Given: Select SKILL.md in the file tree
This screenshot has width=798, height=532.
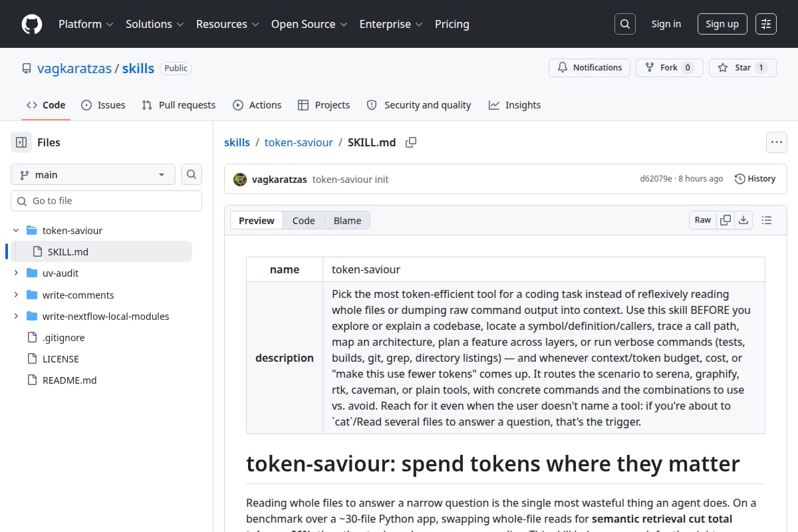Looking at the screenshot, I should 102,252.
